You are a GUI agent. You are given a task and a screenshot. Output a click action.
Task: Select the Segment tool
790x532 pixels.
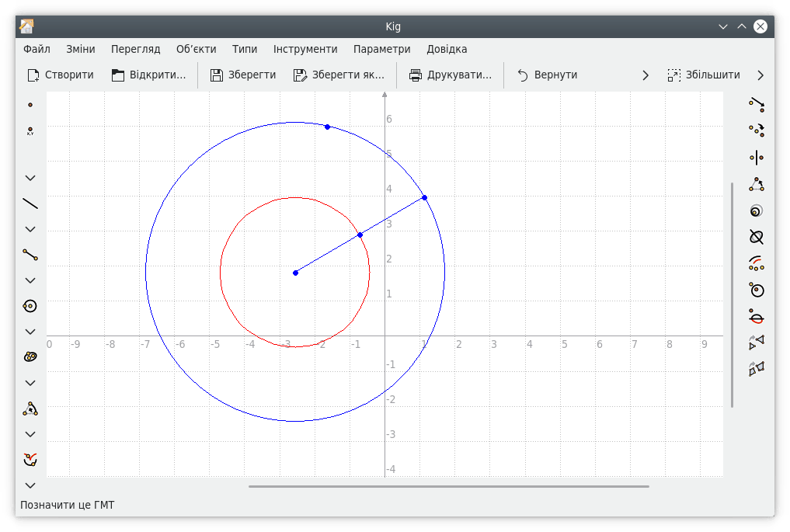(x=30, y=255)
